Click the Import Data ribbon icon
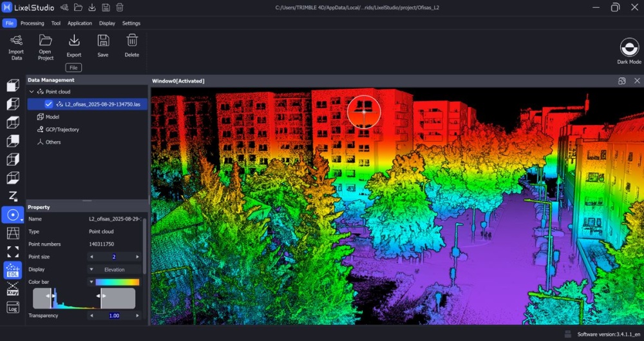 [x=16, y=45]
